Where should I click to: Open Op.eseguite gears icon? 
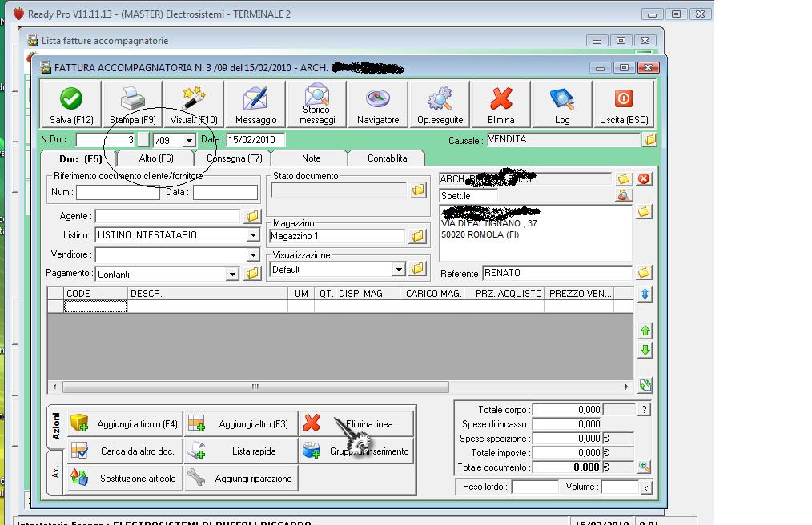point(440,99)
